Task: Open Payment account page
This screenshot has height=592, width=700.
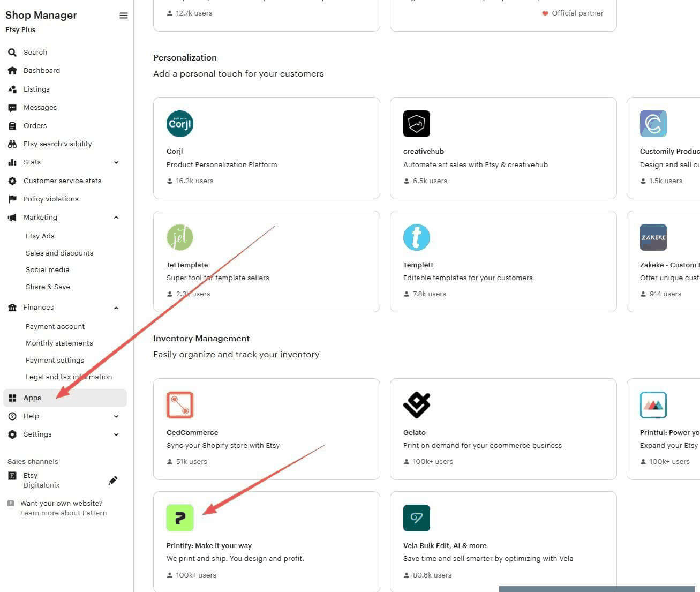Action: 55,327
